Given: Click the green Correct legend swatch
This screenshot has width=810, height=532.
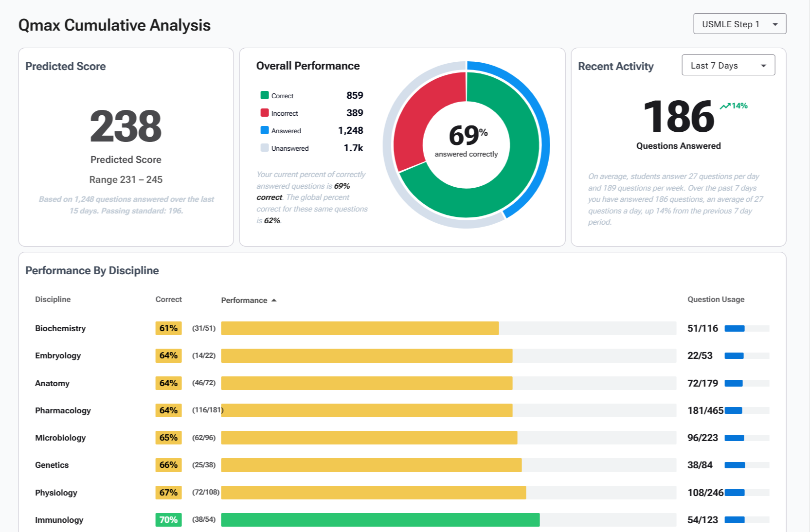Looking at the screenshot, I should (265, 95).
